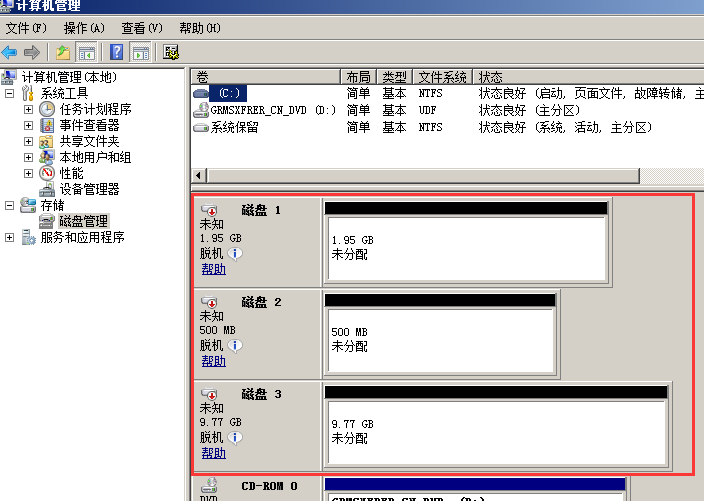Toggle the show/hide console tree icon
Image resolution: width=704 pixels, height=501 pixels.
pos(87,53)
